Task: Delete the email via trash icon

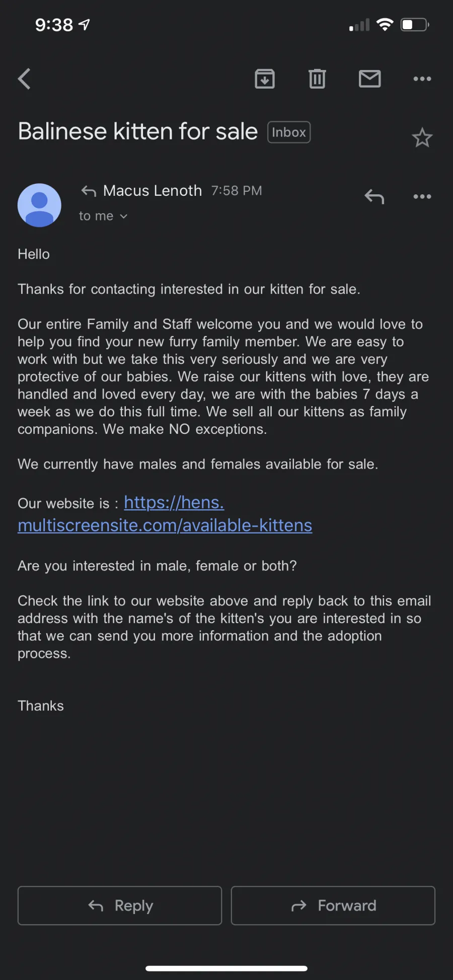Action: (317, 79)
